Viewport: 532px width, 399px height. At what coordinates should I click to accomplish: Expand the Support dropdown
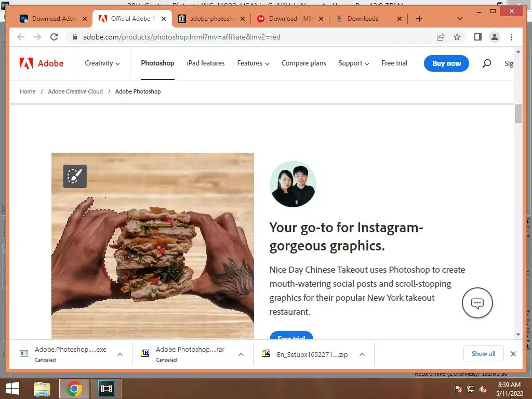353,63
